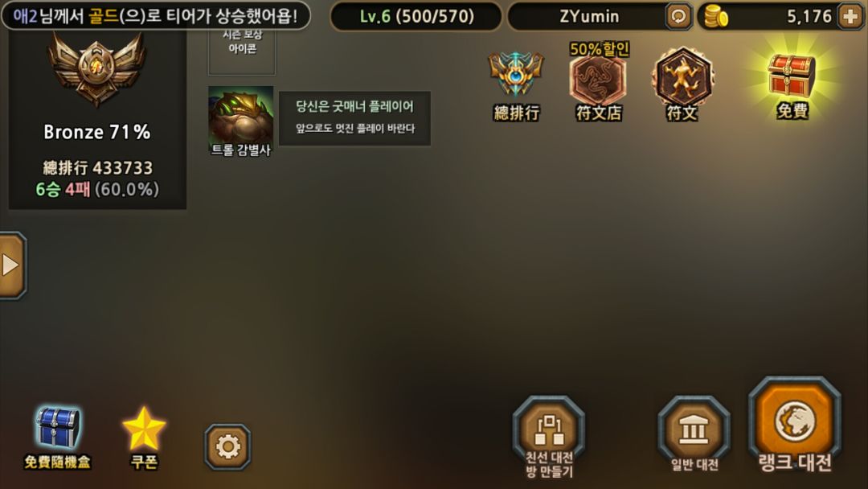Image resolution: width=868 pixels, height=489 pixels.
Task: Click the refresh icon beside ZYumin
Action: click(678, 17)
